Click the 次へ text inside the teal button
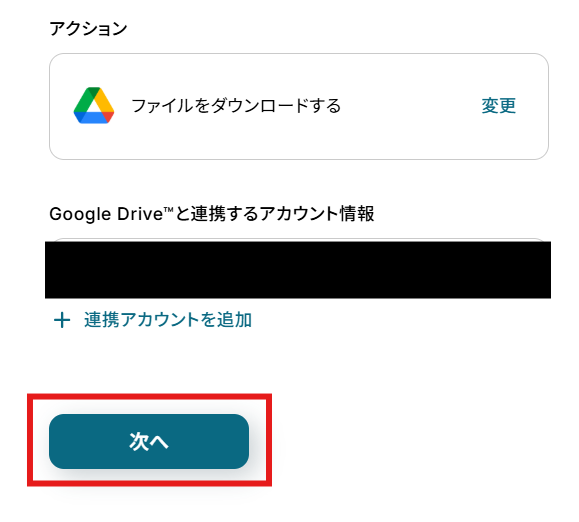 [x=149, y=442]
